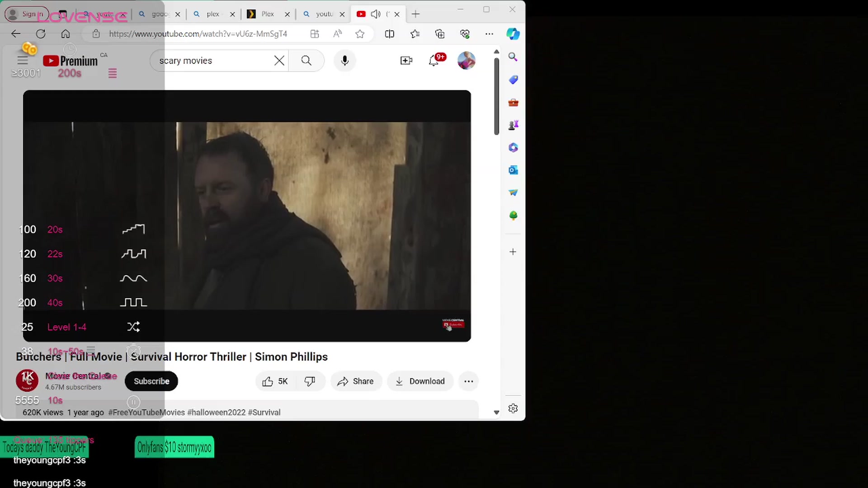Open the app available icon in address bar
Viewport: 868px width, 488px height.
pyautogui.click(x=315, y=34)
